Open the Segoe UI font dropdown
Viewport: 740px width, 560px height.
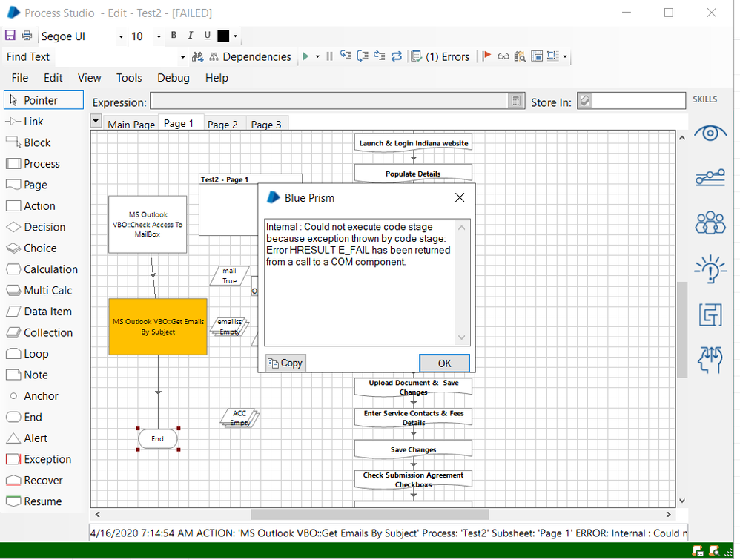(121, 36)
